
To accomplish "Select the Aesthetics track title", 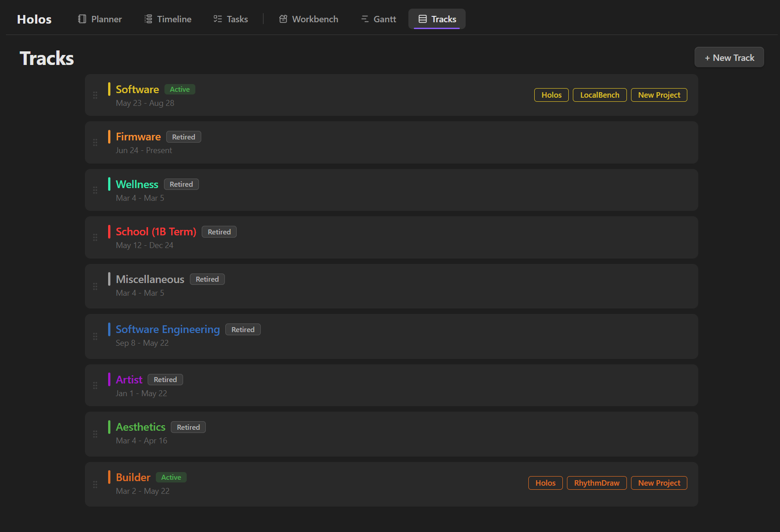I will 140,427.
